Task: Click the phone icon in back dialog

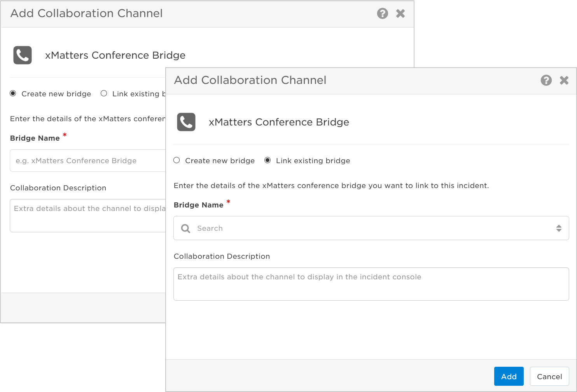Action: tap(23, 55)
